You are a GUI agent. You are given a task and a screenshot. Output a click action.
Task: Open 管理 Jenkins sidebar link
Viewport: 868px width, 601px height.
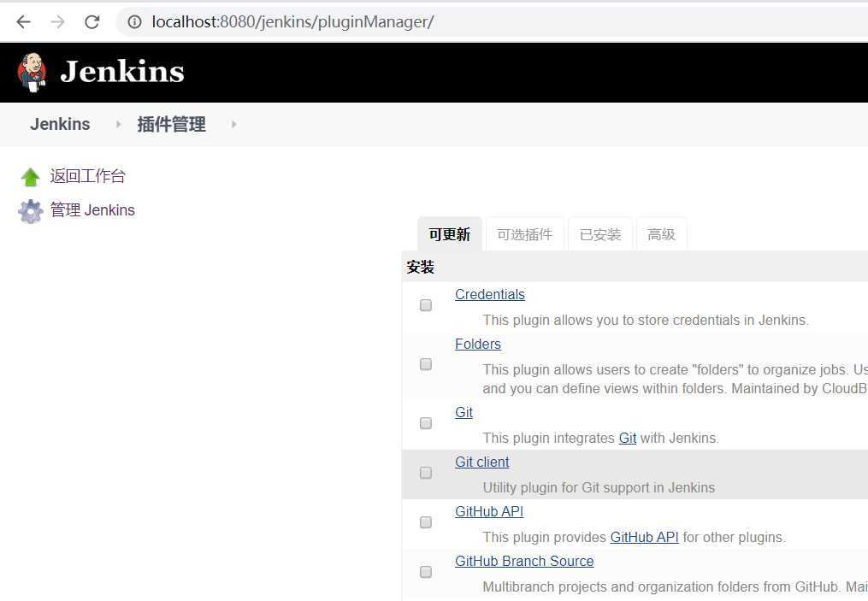click(92, 210)
